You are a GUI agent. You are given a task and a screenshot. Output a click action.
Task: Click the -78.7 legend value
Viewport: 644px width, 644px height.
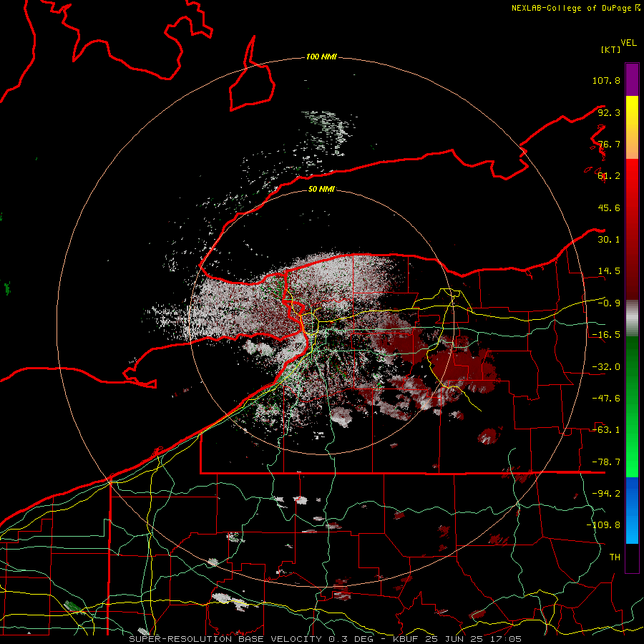(606, 462)
